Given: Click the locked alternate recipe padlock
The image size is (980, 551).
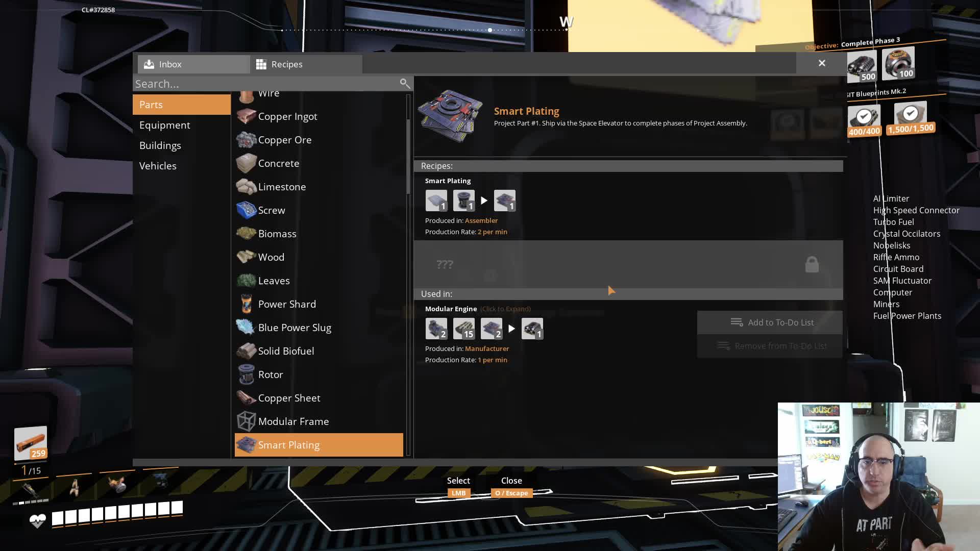Looking at the screenshot, I should point(812,264).
